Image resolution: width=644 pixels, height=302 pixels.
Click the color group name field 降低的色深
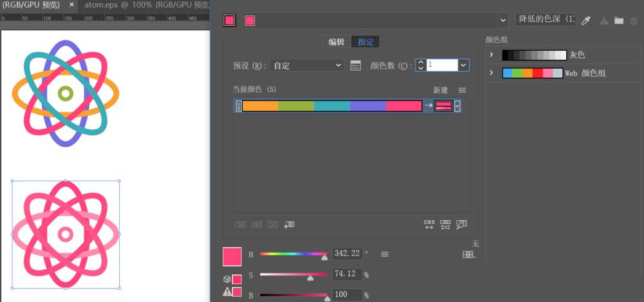(x=545, y=19)
